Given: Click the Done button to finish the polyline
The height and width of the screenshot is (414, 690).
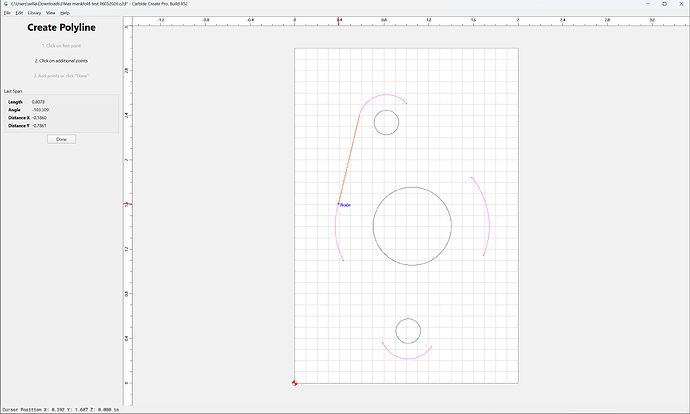Looking at the screenshot, I should [x=62, y=139].
